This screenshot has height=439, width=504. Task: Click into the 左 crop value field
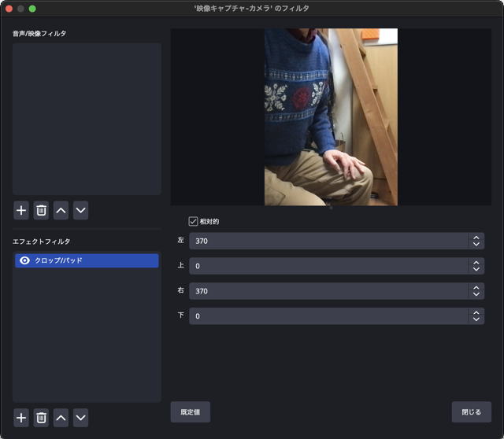(327, 241)
